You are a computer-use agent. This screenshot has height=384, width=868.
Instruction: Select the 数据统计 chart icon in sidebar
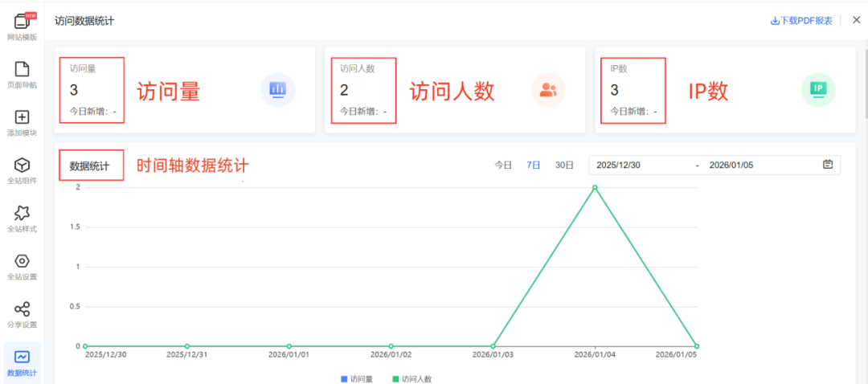(x=22, y=357)
